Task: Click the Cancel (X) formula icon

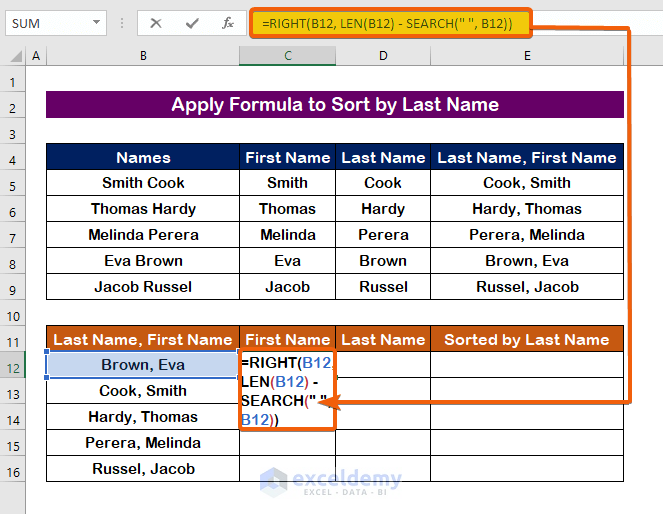Action: [156, 23]
